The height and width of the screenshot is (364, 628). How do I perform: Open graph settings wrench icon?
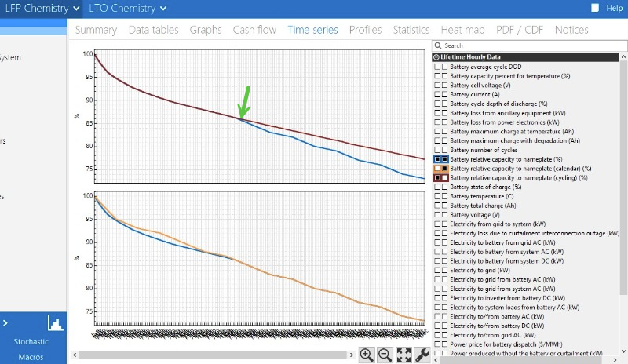coord(422,355)
